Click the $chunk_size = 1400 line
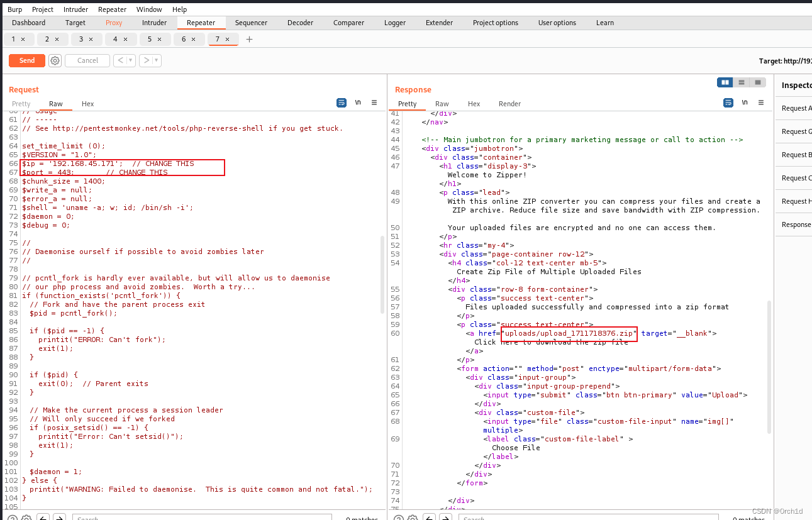This screenshot has width=812, height=520. point(64,181)
